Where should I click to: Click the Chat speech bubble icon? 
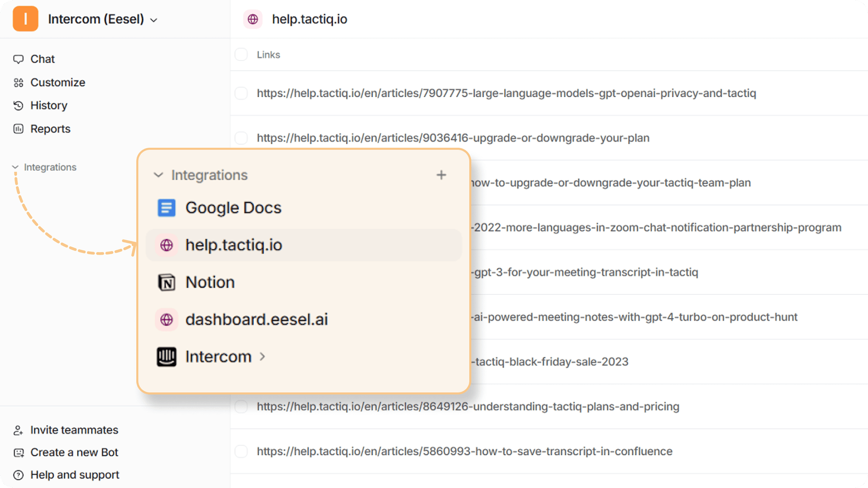click(x=19, y=59)
